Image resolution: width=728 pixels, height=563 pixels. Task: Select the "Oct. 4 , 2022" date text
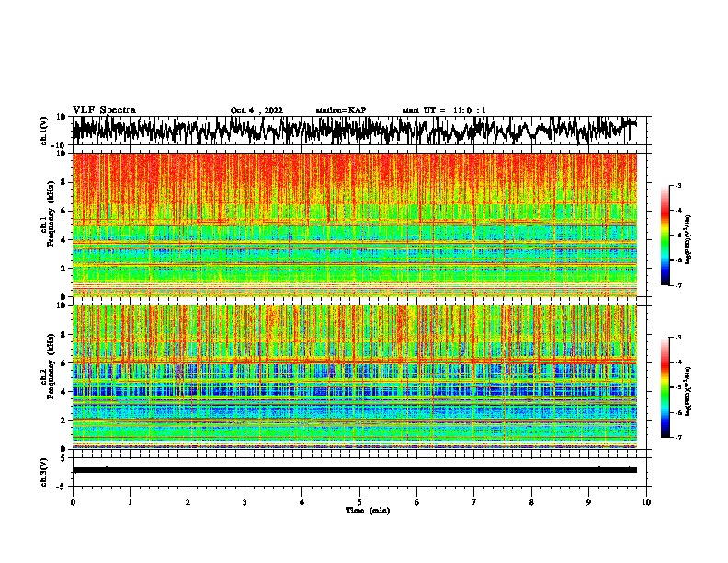coord(256,110)
